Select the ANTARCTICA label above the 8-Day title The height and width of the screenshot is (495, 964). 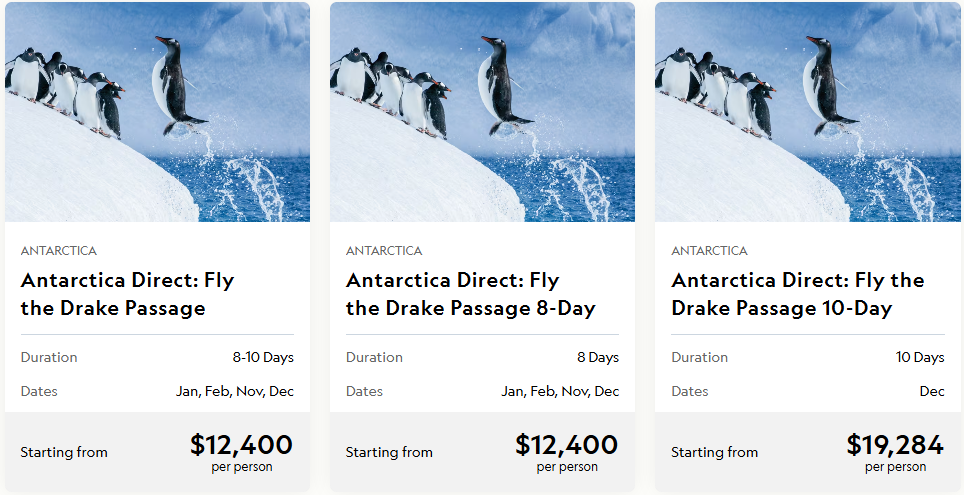click(x=384, y=251)
